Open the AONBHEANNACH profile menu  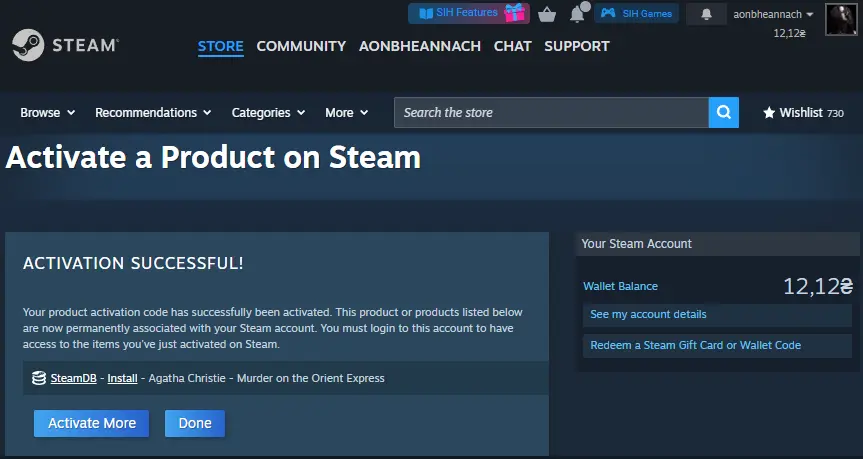click(x=420, y=46)
